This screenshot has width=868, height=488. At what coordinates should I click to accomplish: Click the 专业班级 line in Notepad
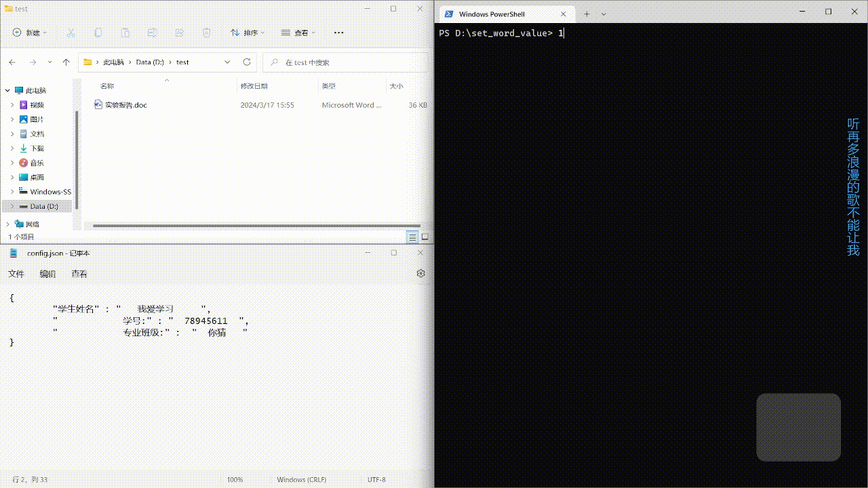tap(150, 333)
